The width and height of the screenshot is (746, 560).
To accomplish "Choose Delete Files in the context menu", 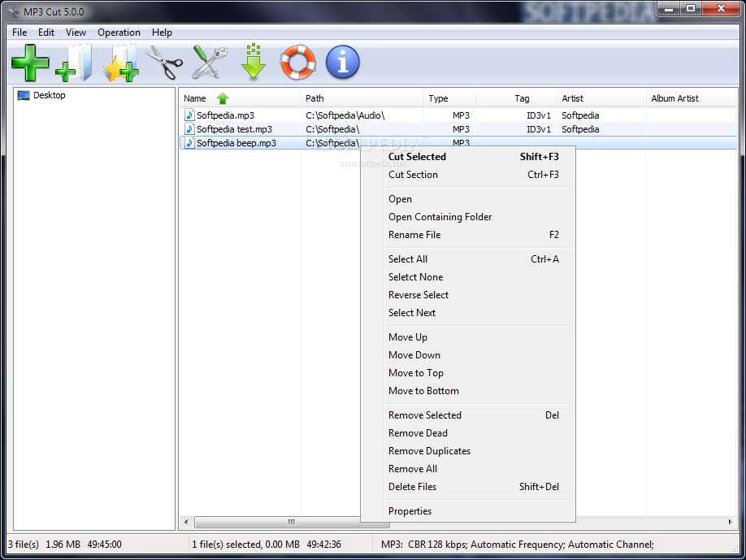I will tap(468, 487).
